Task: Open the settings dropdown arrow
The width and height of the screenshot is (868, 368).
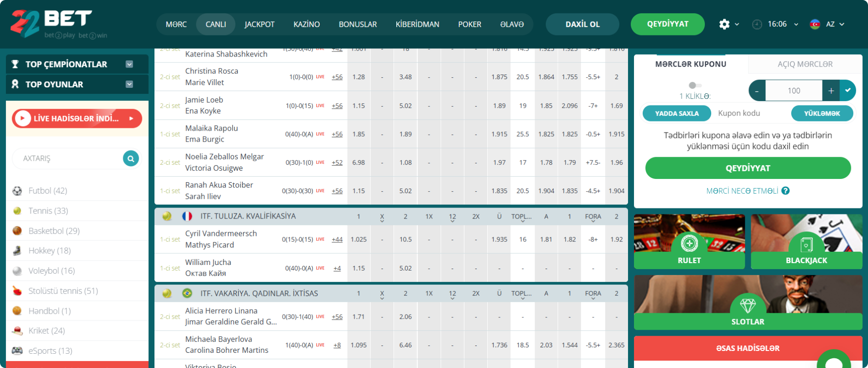Action: [x=737, y=24]
